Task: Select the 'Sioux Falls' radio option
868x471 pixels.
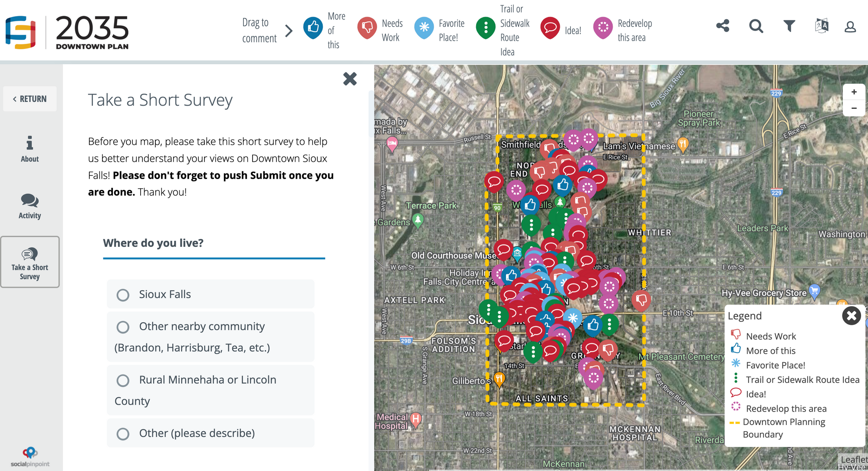Action: pos(210,294)
